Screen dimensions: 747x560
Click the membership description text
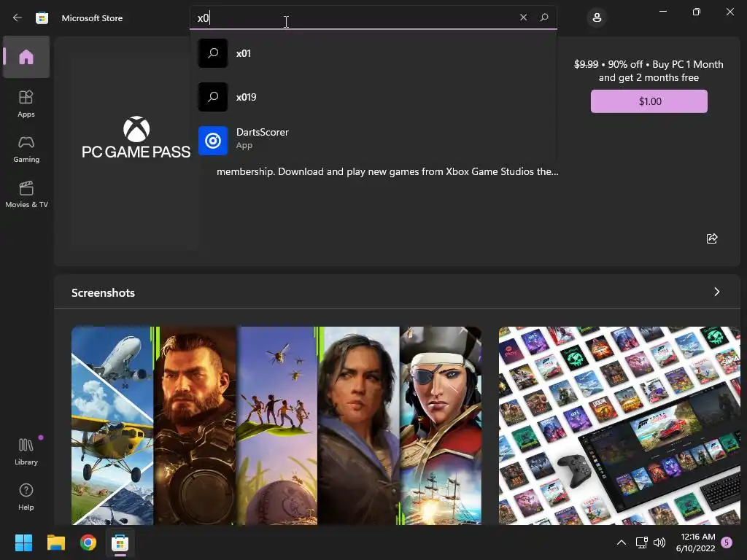pos(387,171)
